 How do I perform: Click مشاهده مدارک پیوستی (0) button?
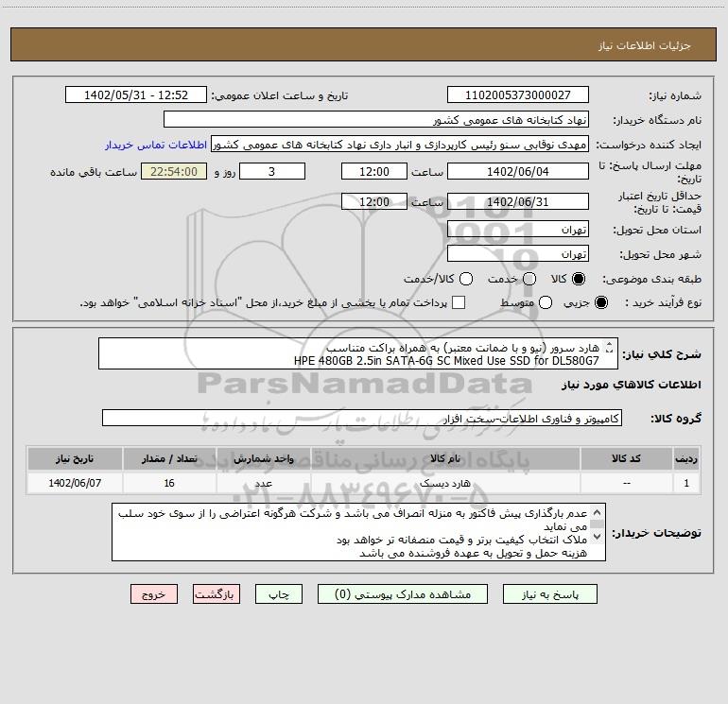point(403,594)
